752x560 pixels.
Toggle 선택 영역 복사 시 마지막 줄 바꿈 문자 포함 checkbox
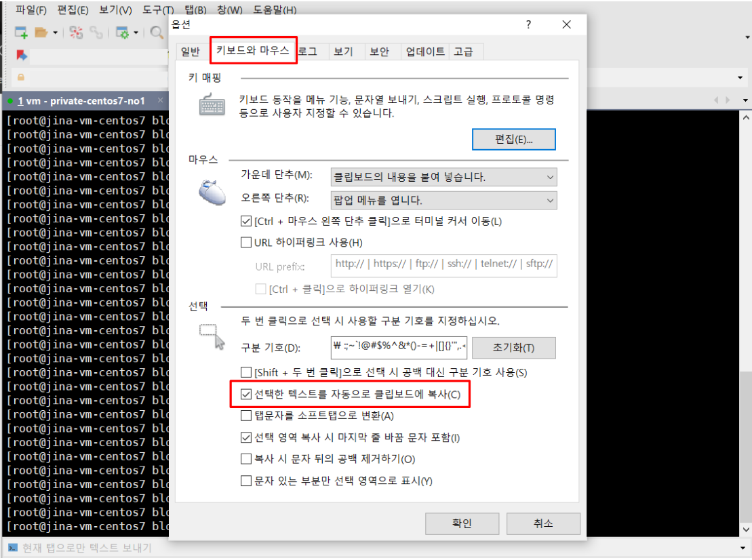click(x=246, y=438)
